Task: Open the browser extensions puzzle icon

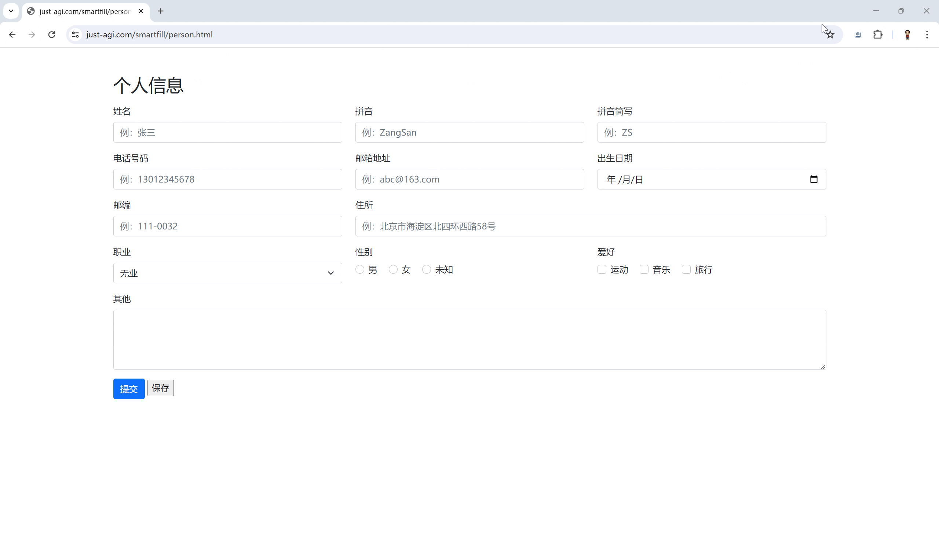Action: coord(878,34)
